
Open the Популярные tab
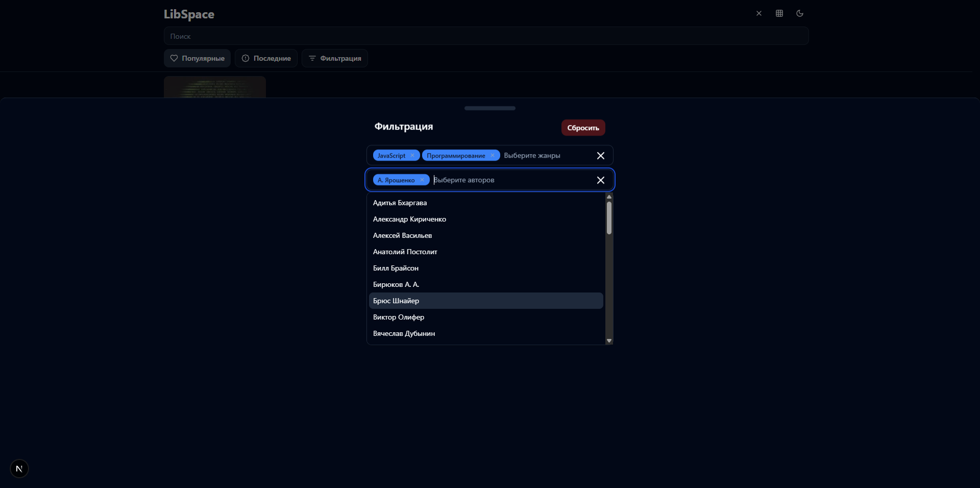[198, 58]
